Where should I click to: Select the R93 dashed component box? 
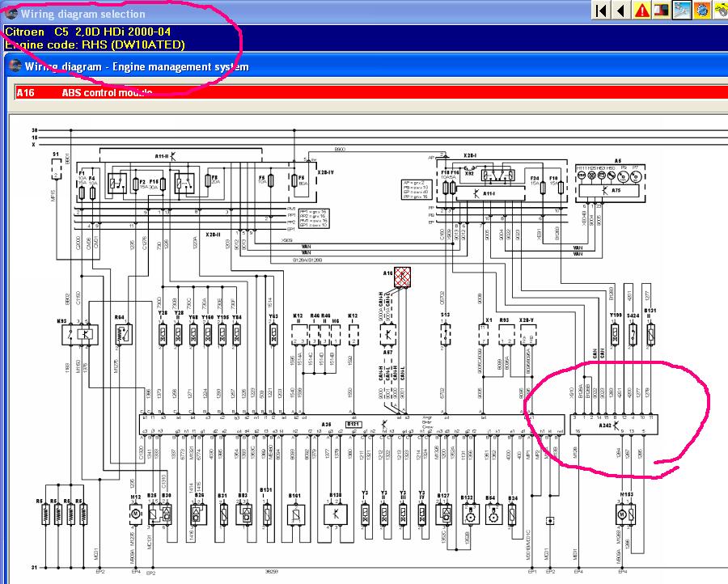[x=506, y=334]
